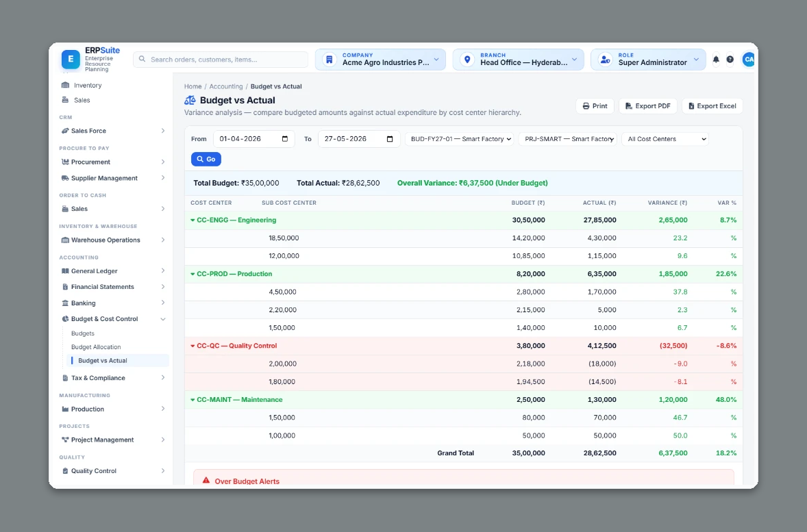Click the Print button
807x532 pixels.
[x=595, y=106]
